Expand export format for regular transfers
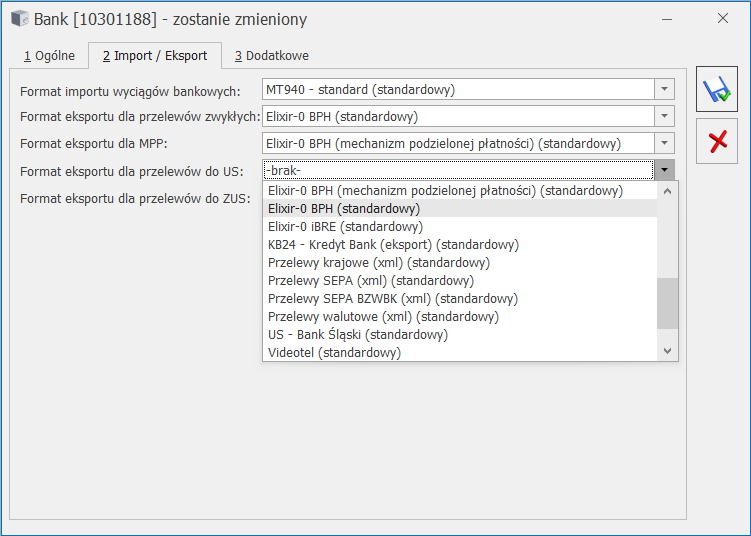 (x=664, y=116)
